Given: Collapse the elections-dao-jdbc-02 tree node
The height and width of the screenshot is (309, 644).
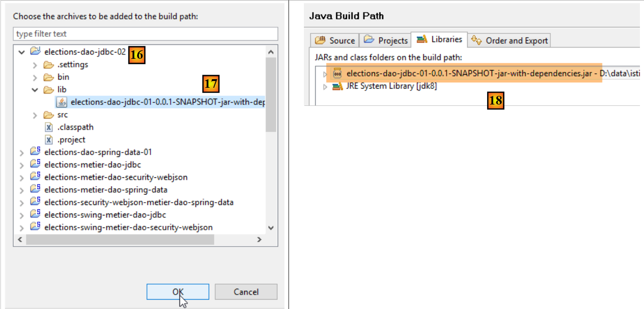Looking at the screenshot, I should pos(21,52).
